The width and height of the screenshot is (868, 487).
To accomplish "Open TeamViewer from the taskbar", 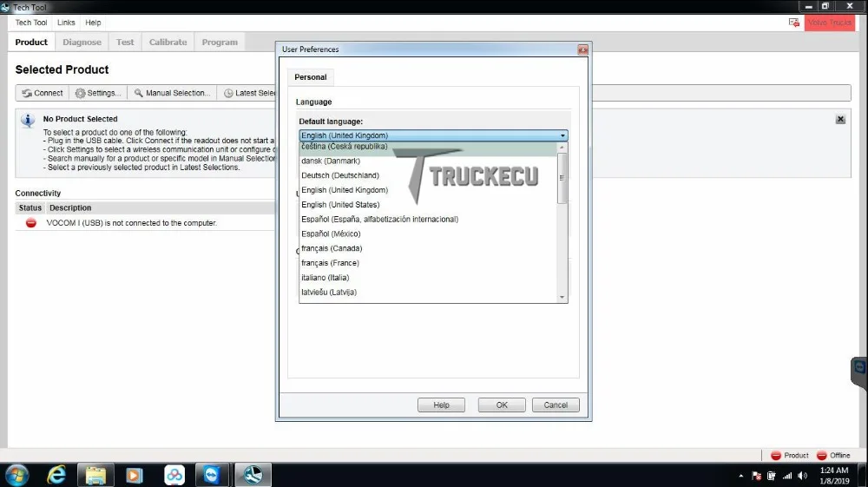I will point(212,475).
